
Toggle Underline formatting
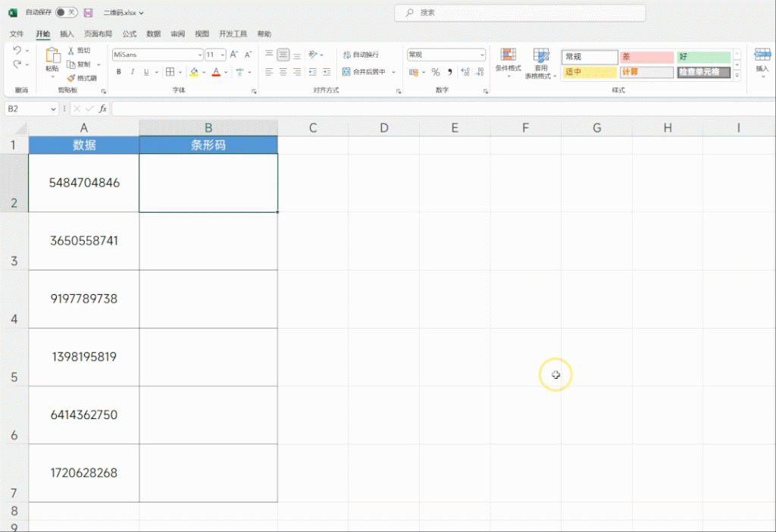146,72
